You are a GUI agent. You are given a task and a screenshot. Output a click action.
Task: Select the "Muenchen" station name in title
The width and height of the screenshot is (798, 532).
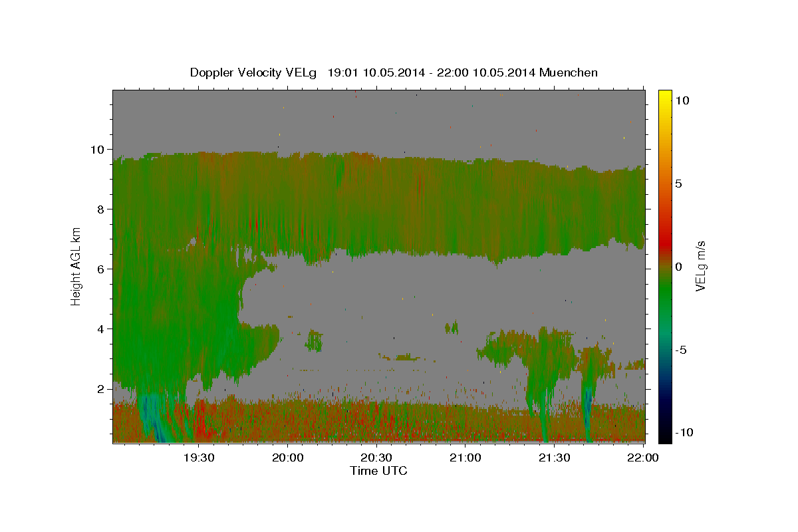(x=569, y=72)
